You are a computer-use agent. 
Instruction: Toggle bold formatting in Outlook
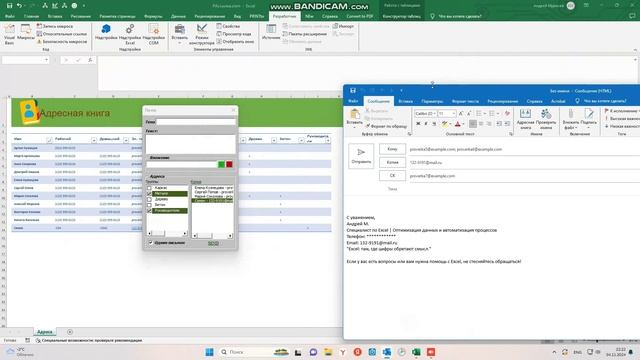point(418,124)
